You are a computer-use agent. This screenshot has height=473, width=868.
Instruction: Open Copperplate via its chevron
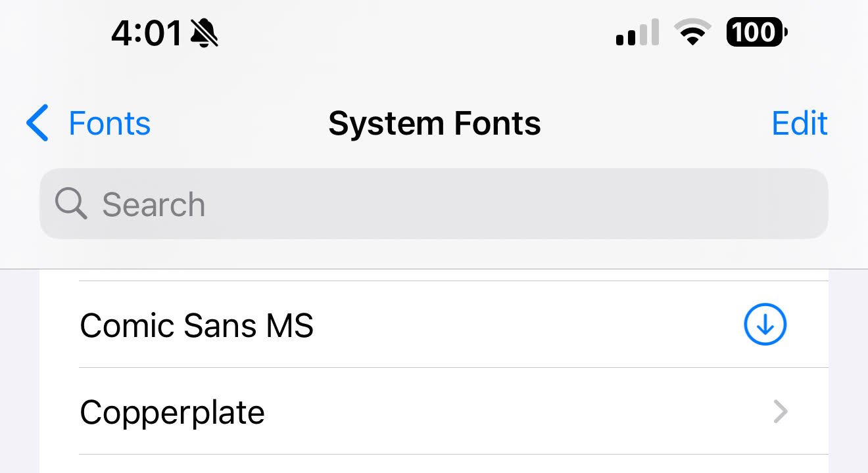point(780,412)
